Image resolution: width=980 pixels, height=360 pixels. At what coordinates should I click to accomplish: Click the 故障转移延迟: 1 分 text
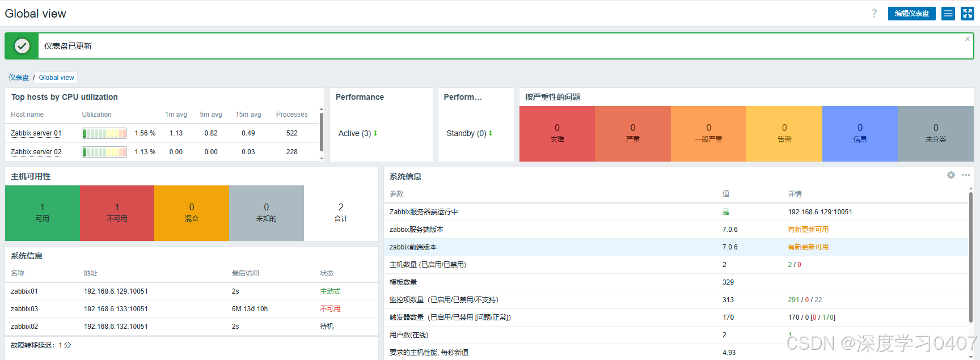41,345
